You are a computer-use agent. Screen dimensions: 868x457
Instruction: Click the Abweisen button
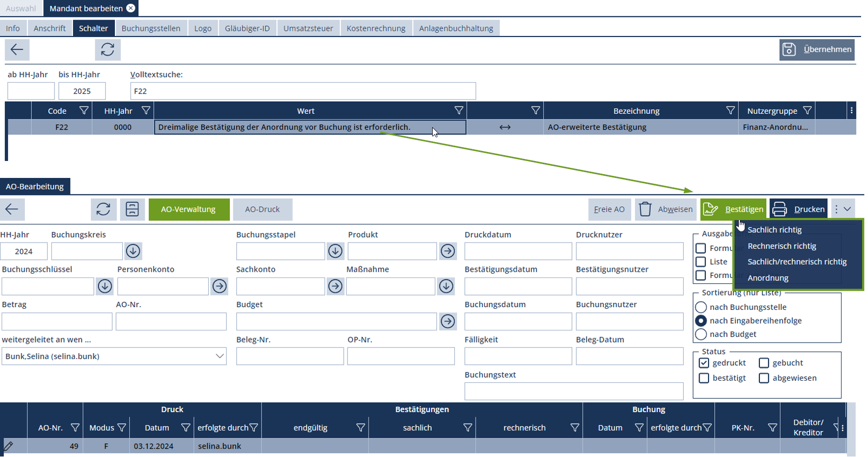(666, 209)
